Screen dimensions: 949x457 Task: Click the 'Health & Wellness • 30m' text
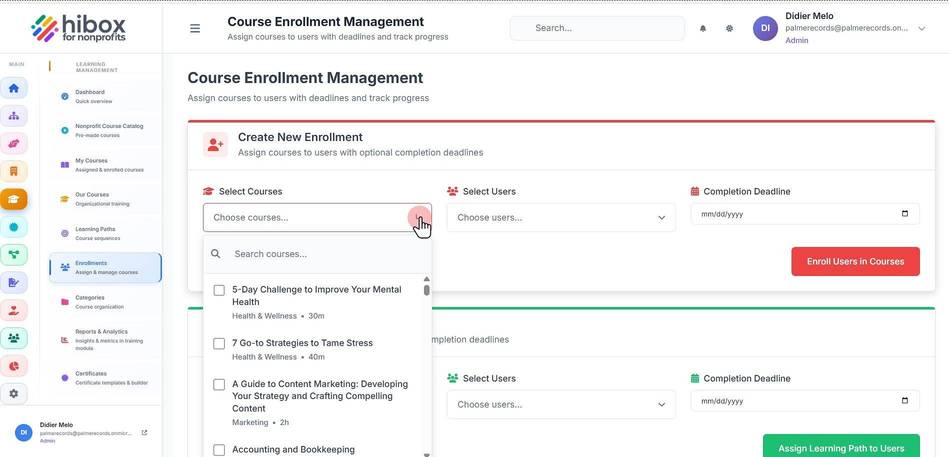pyautogui.click(x=278, y=316)
